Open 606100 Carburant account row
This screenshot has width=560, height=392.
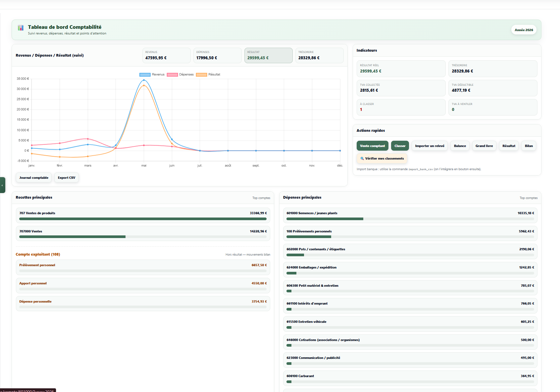(x=410, y=378)
